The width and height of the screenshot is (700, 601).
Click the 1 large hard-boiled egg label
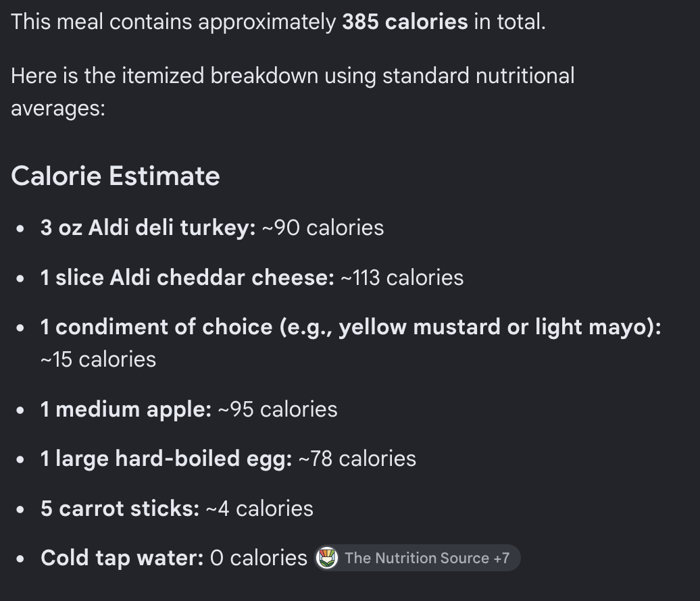tap(166, 459)
